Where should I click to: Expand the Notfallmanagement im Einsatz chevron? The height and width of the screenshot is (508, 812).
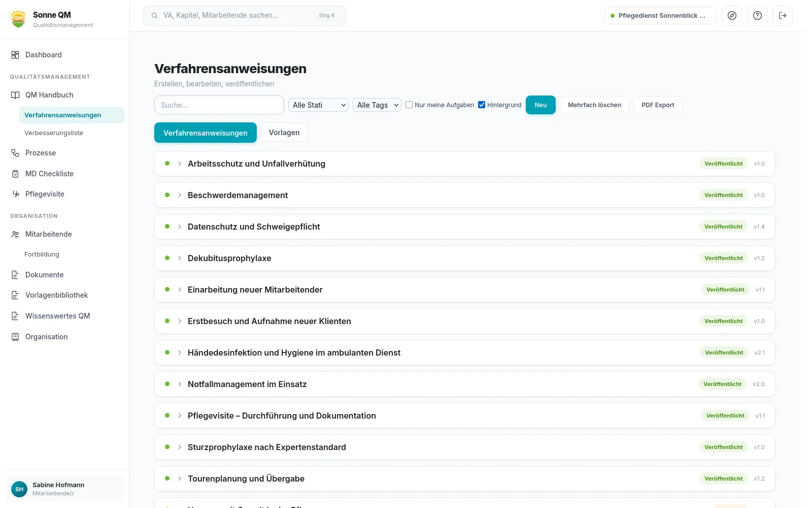tap(180, 384)
